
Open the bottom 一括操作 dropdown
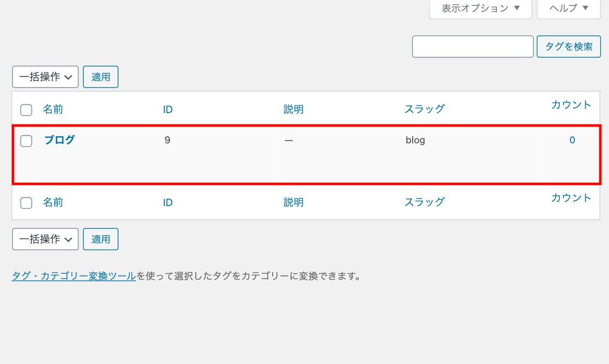click(45, 239)
